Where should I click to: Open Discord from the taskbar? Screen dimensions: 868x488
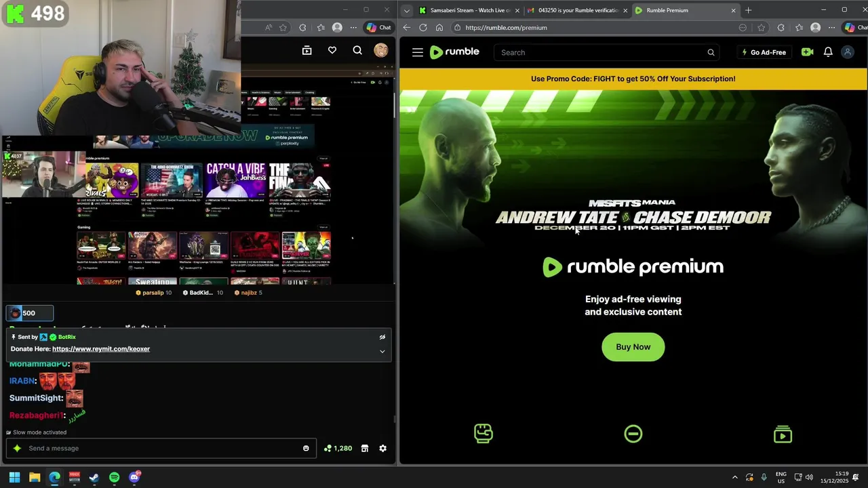coord(134,477)
